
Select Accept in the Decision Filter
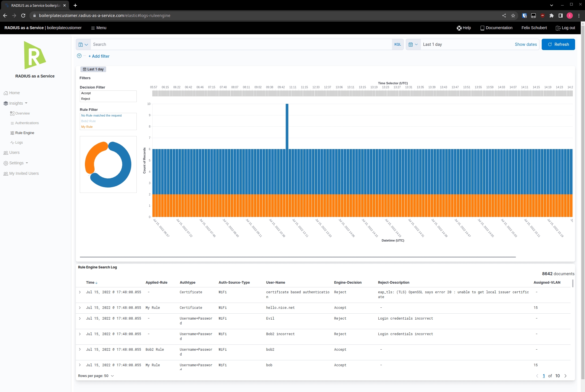point(86,93)
